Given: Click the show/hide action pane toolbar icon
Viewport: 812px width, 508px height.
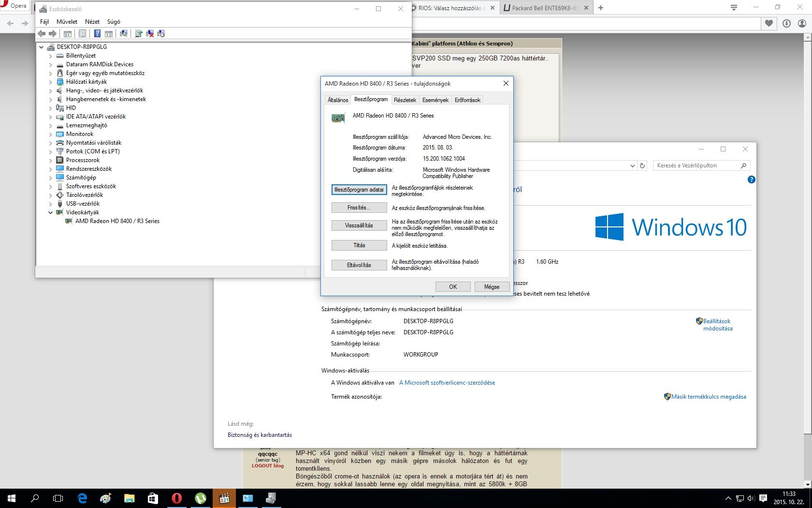Looking at the screenshot, I should tap(109, 33).
